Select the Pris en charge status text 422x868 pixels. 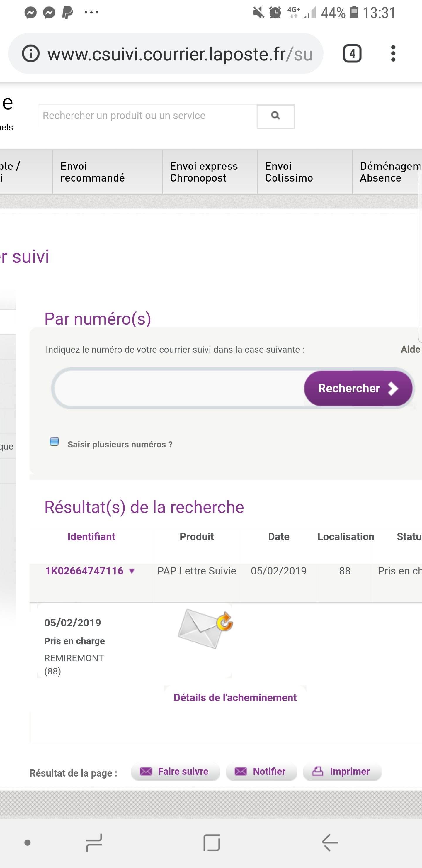74,641
